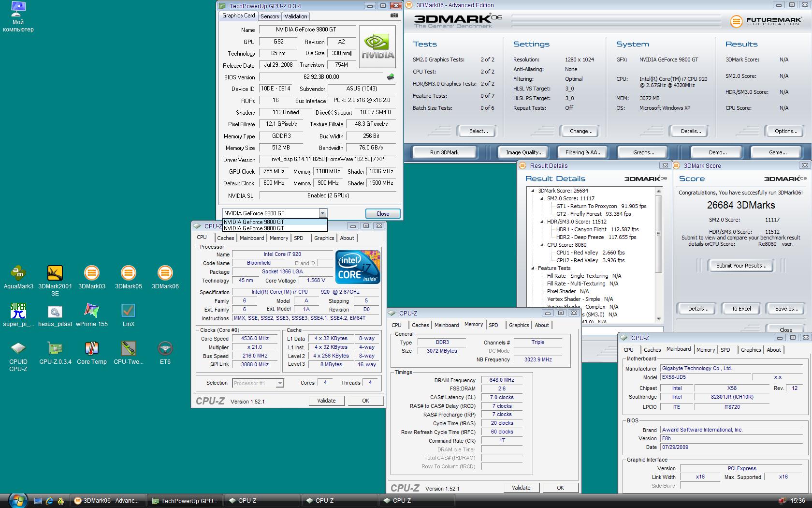Collapse the SM2.0 Score tree node
The image size is (812, 508).
click(542, 198)
